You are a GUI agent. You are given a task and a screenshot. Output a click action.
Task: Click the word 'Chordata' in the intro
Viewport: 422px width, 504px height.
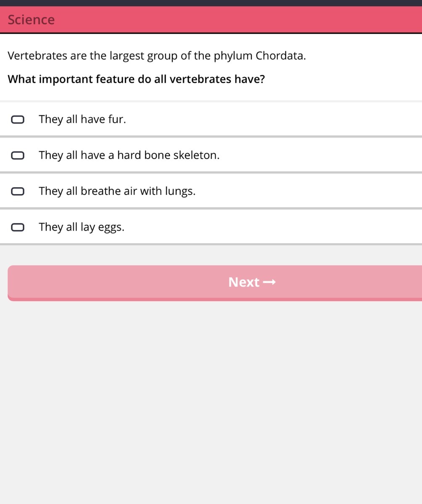pyautogui.click(x=280, y=56)
